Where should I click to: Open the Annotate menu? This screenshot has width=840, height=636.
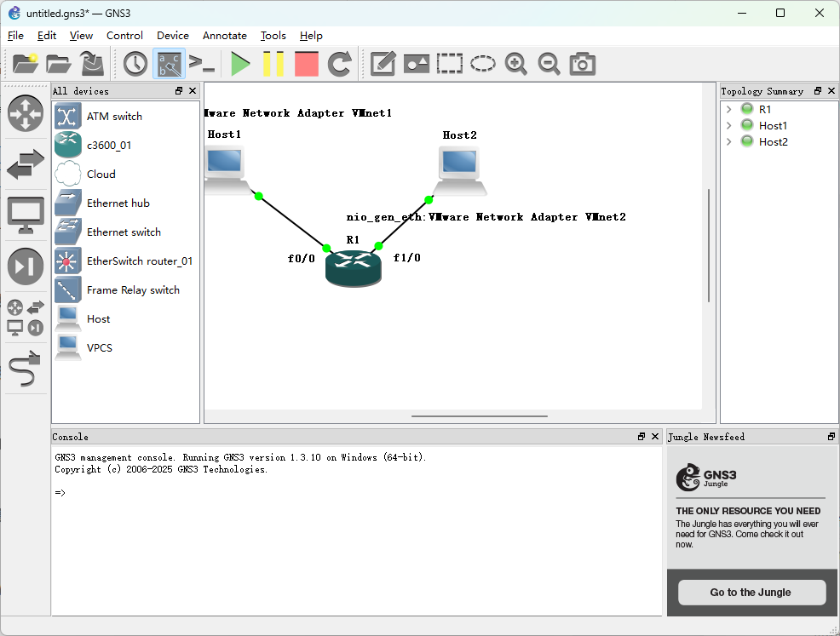pos(224,36)
